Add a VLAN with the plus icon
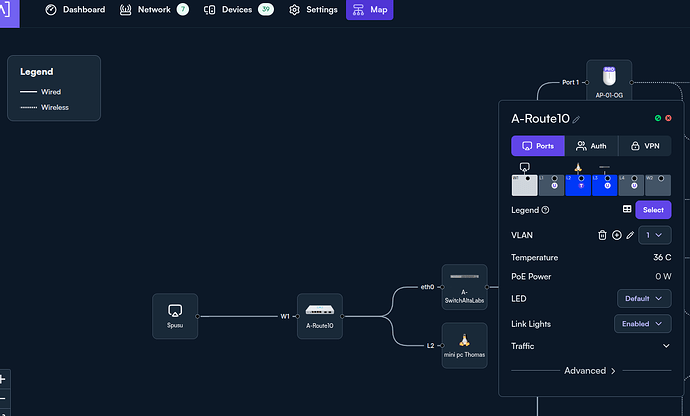The height and width of the screenshot is (416, 690). coord(617,235)
